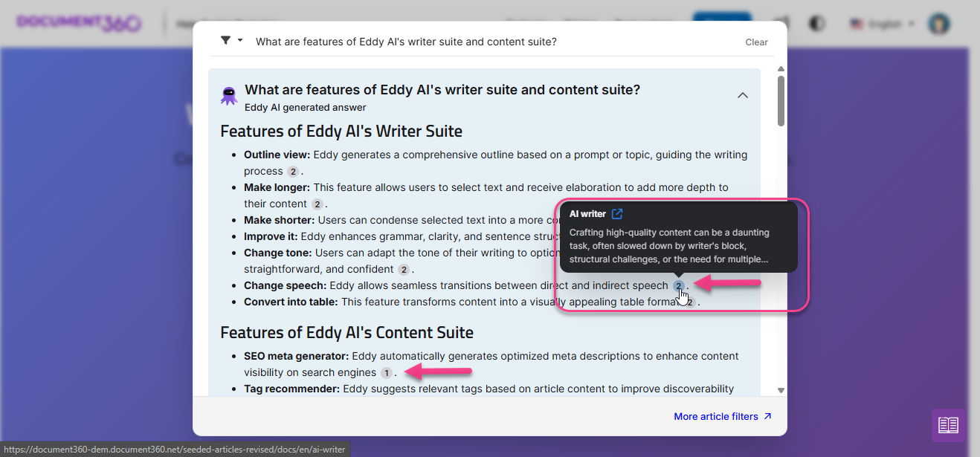Collapse the Eddy AI generated answer chevron

tap(742, 95)
